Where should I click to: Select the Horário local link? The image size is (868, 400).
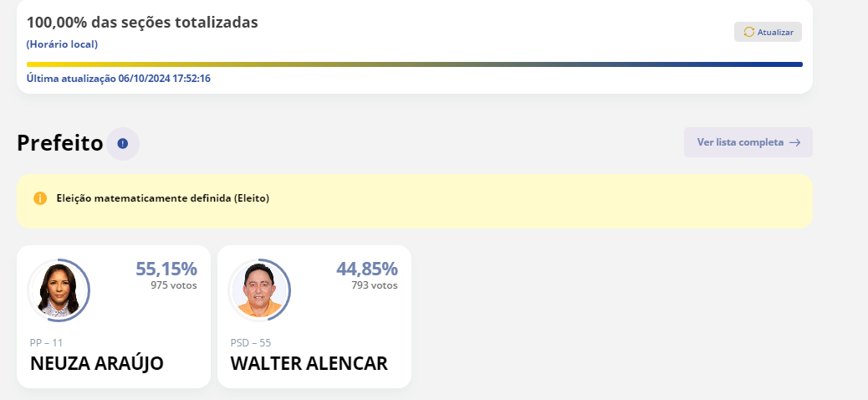62,44
